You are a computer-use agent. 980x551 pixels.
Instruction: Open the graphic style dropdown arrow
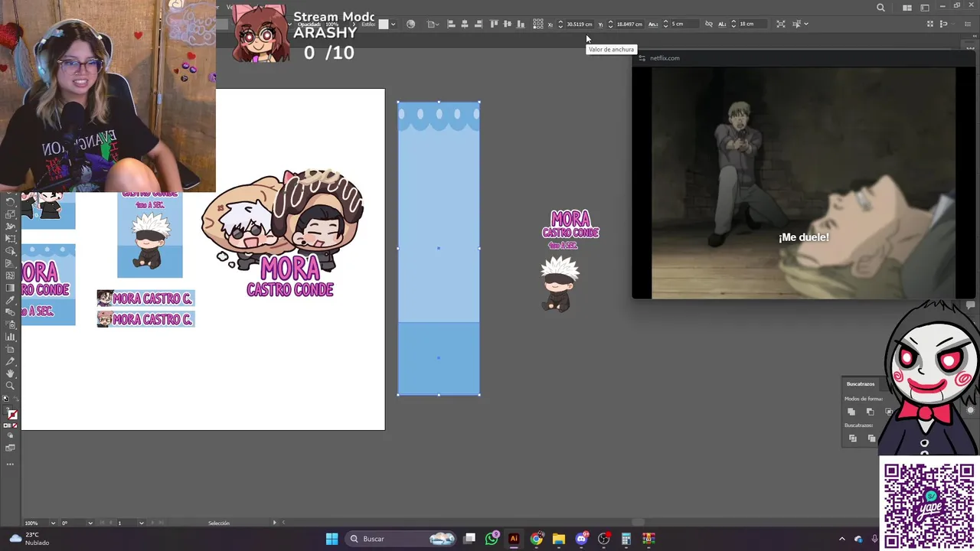click(x=394, y=24)
